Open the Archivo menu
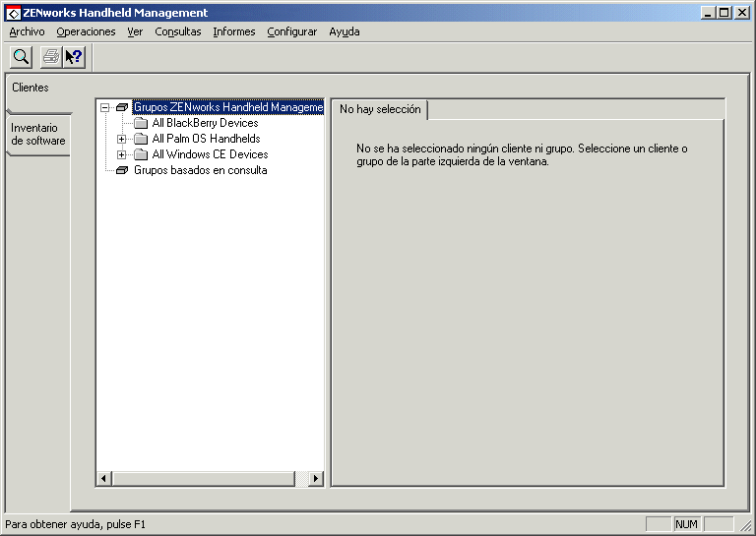This screenshot has width=756, height=536. (x=27, y=31)
